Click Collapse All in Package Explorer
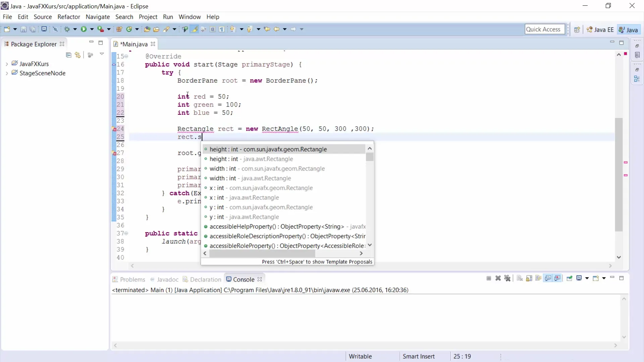This screenshot has width=644, height=362. 69,55
